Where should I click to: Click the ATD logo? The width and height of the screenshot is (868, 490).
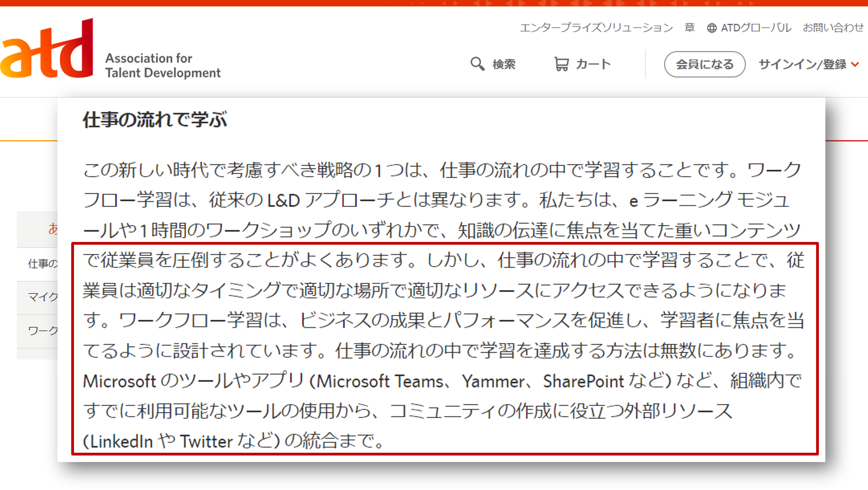(x=47, y=48)
